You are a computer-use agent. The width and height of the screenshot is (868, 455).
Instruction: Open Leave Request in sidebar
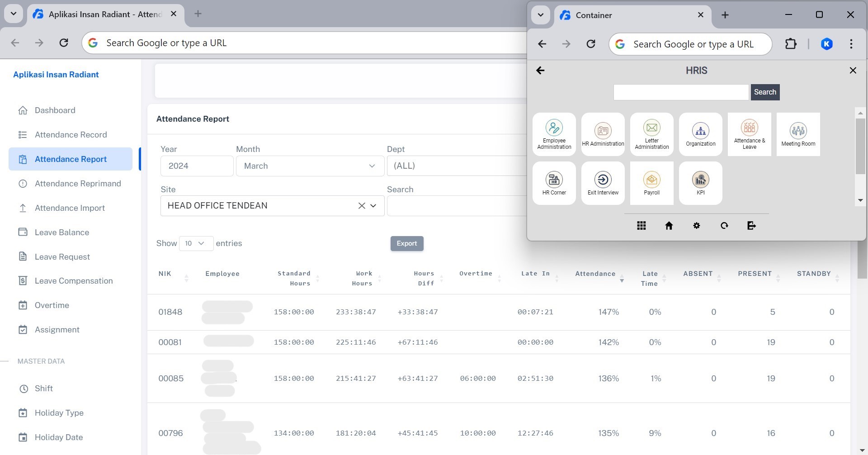62,257
